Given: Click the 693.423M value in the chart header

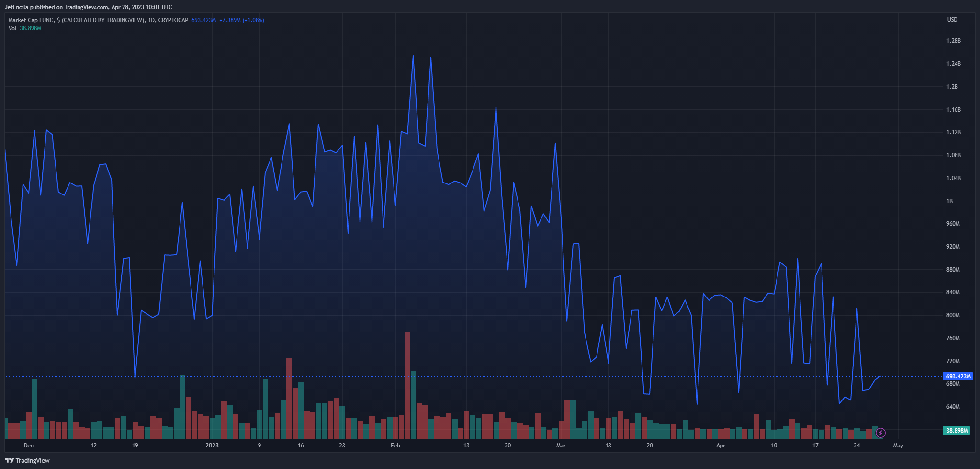Looking at the screenshot, I should (x=204, y=20).
